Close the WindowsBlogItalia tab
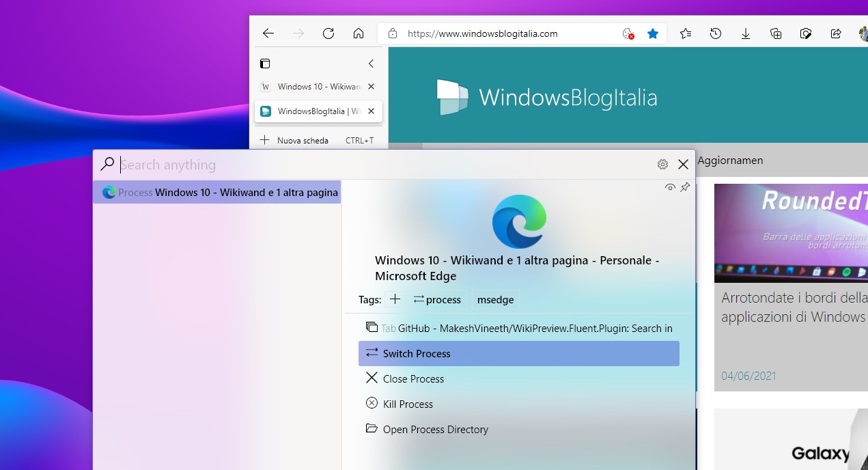The image size is (868, 470). 371,111
